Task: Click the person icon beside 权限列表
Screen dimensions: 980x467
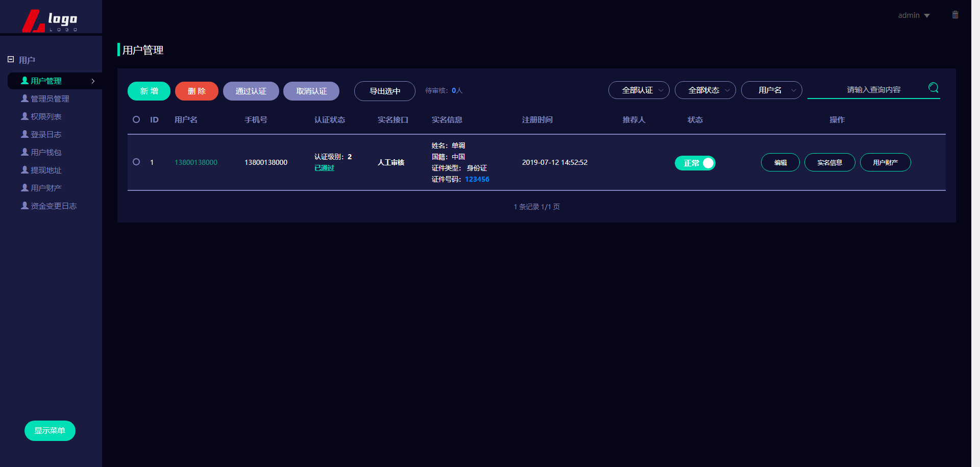Action: pos(24,116)
